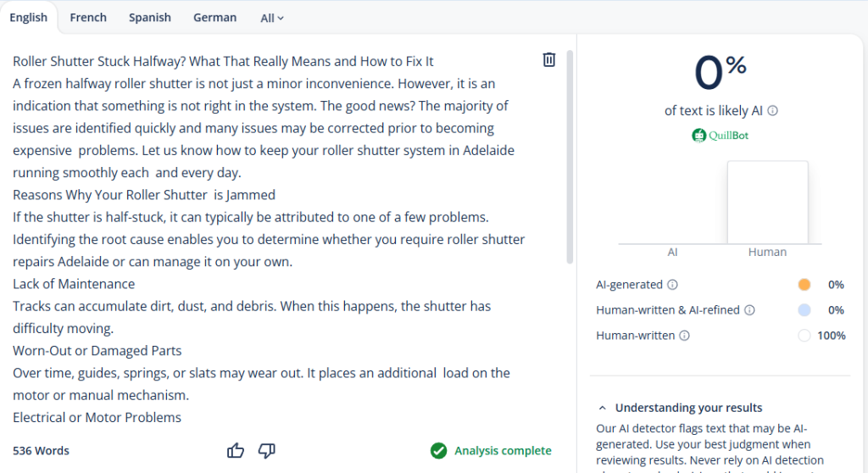Collapse the Understanding your results section

(602, 408)
